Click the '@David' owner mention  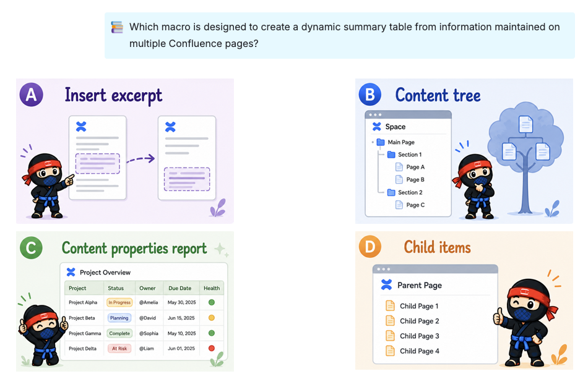pyautogui.click(x=147, y=318)
